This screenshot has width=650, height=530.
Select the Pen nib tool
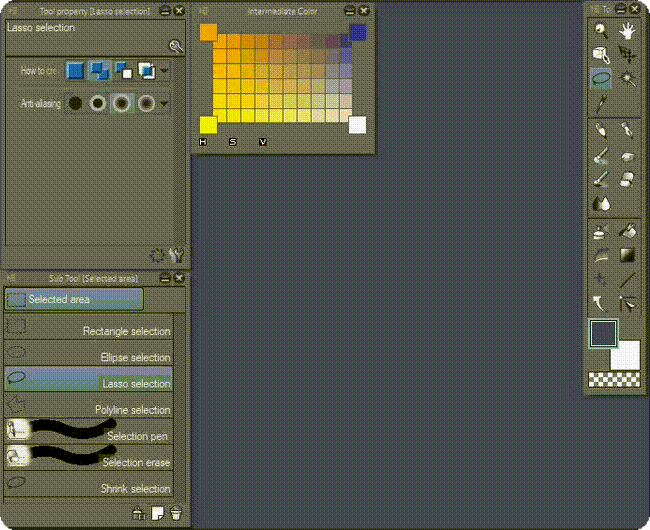pyautogui.click(x=627, y=131)
